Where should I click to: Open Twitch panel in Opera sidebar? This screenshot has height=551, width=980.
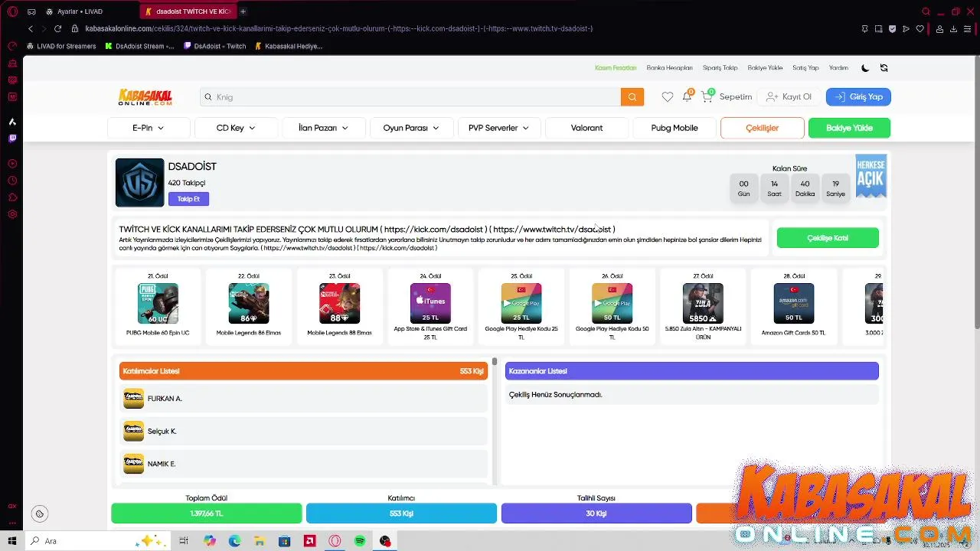click(12, 139)
